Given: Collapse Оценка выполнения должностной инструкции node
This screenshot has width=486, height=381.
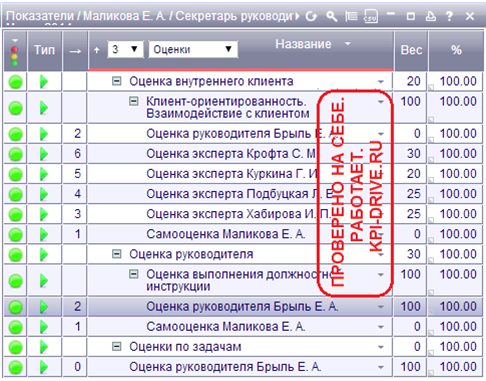Looking at the screenshot, I should (x=134, y=274).
